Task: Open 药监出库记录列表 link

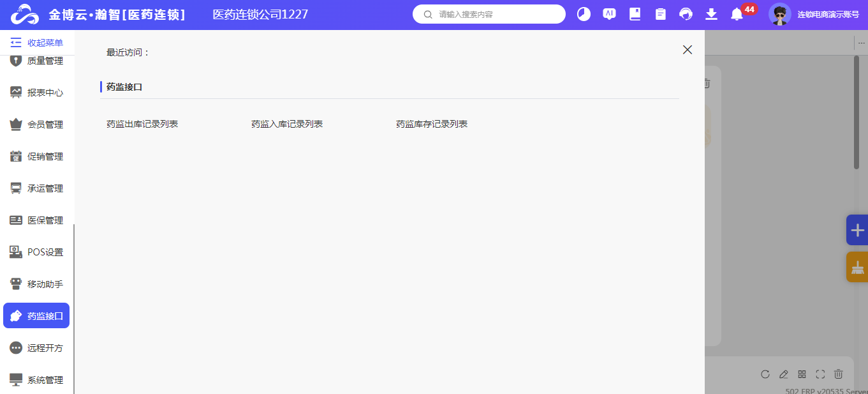Action: [x=142, y=124]
